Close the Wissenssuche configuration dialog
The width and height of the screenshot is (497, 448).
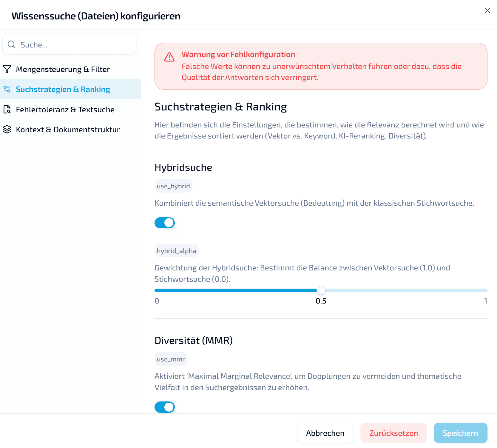(487, 10)
